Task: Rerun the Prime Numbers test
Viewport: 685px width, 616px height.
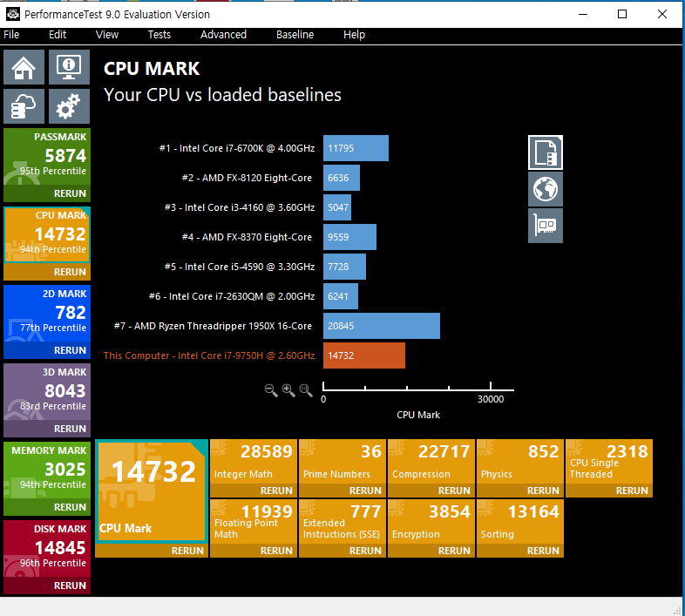Action: coord(342,491)
